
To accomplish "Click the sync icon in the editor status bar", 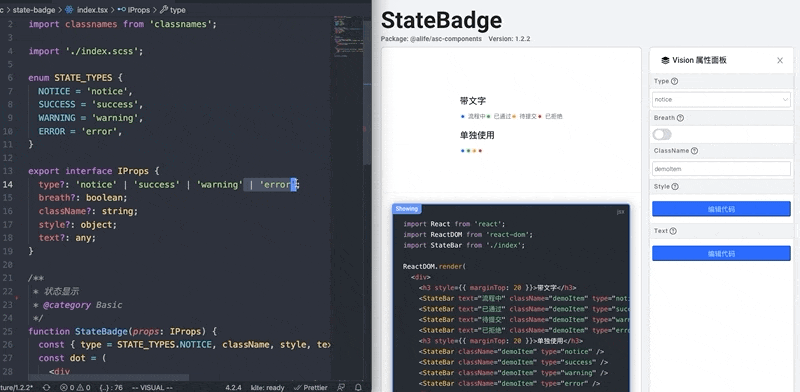I will 46,387.
